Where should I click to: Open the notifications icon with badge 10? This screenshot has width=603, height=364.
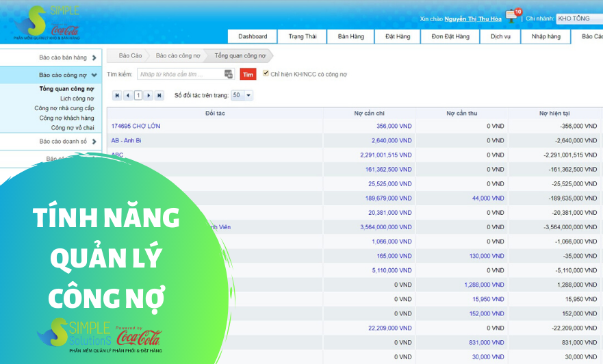(513, 15)
